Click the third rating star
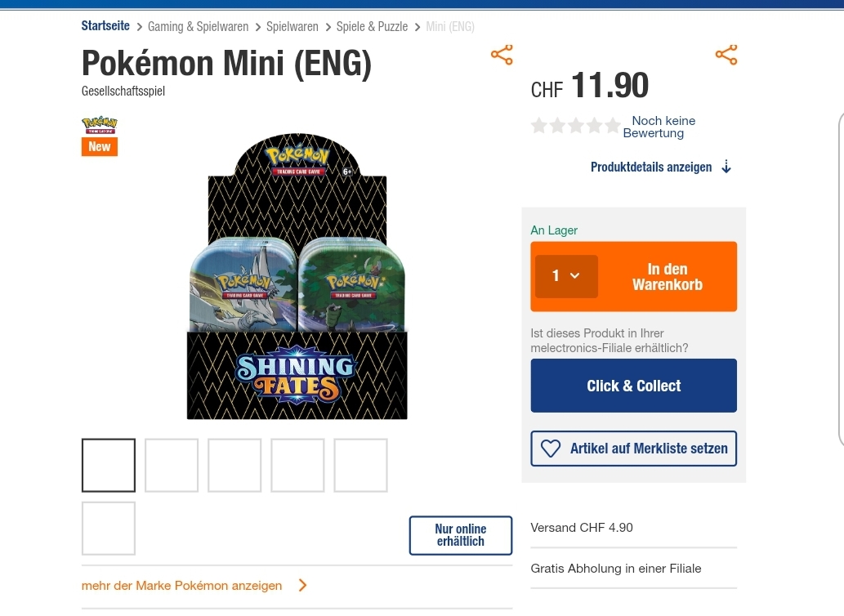 click(576, 126)
